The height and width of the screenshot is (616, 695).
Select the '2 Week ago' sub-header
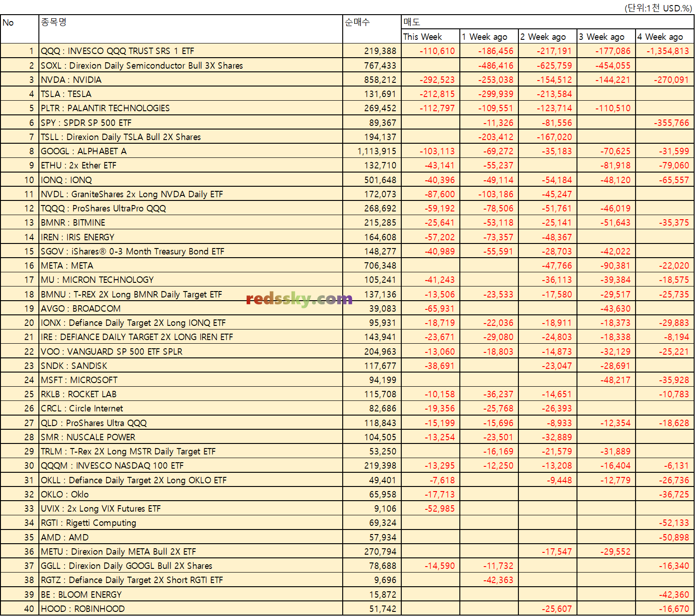(548, 37)
